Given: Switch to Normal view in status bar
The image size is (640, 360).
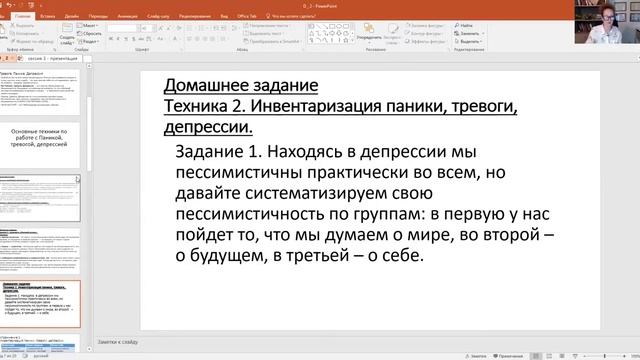Looking at the screenshot, I should tap(536, 356).
